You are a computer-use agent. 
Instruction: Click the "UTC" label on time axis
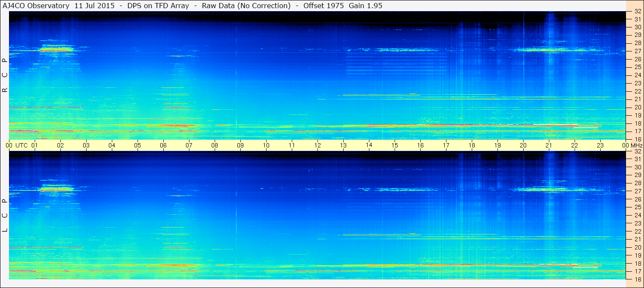pyautogui.click(x=21, y=145)
